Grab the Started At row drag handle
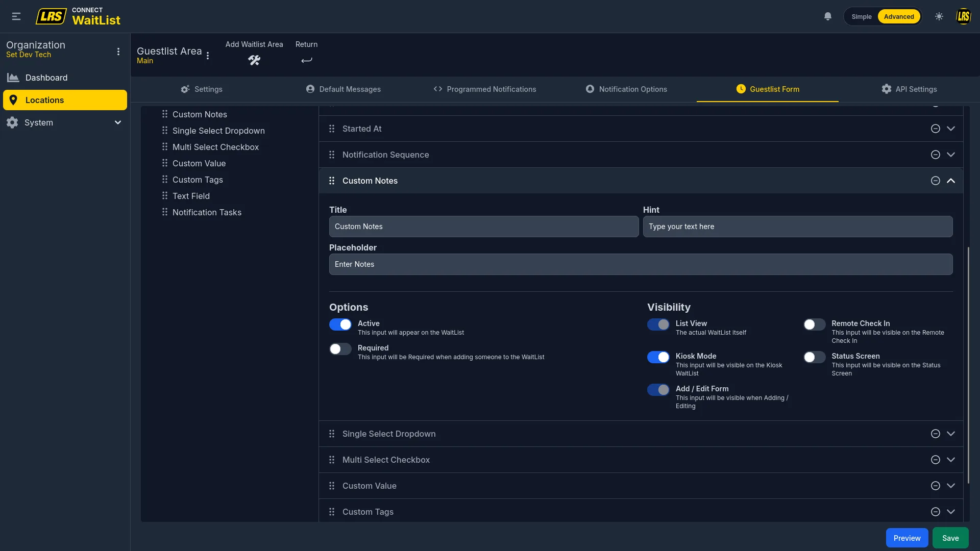Viewport: 980px width, 551px height. tap(332, 129)
